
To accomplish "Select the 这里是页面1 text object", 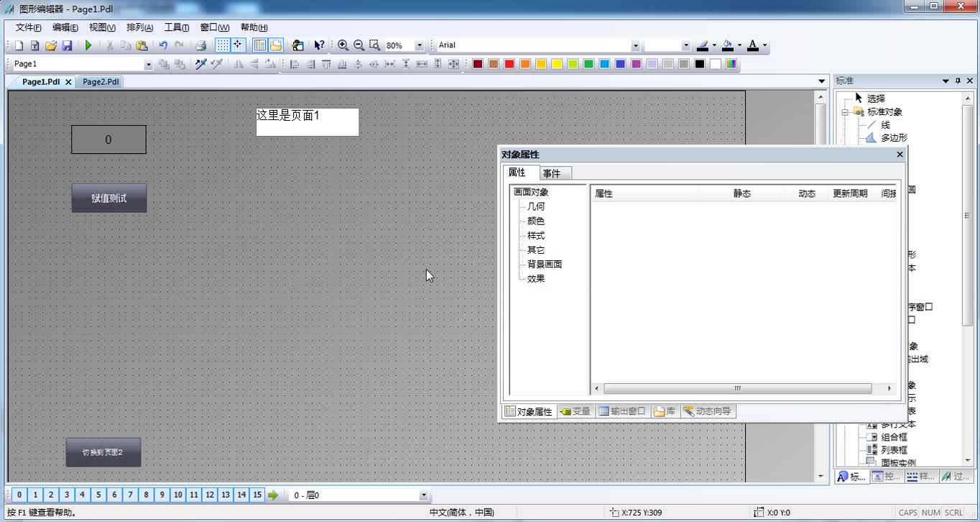I will (308, 122).
